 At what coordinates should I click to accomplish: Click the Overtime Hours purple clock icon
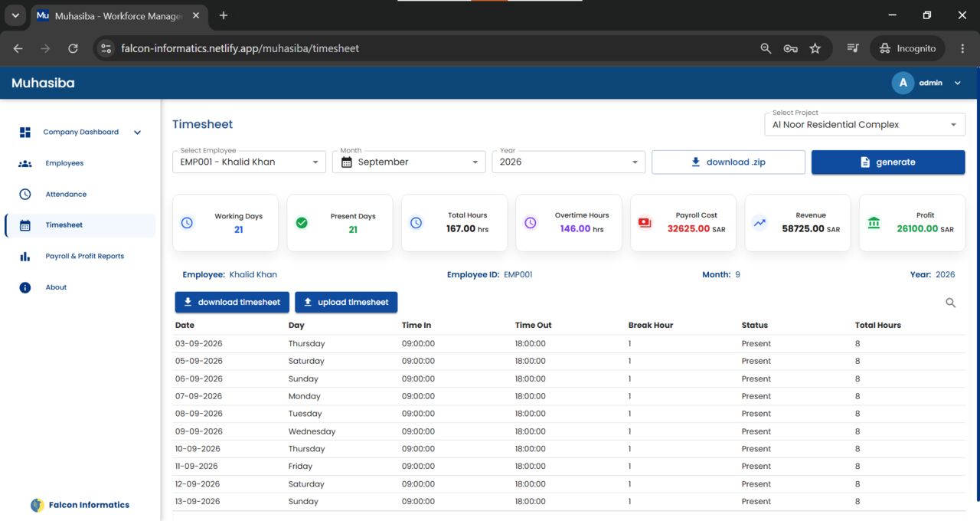tap(531, 223)
